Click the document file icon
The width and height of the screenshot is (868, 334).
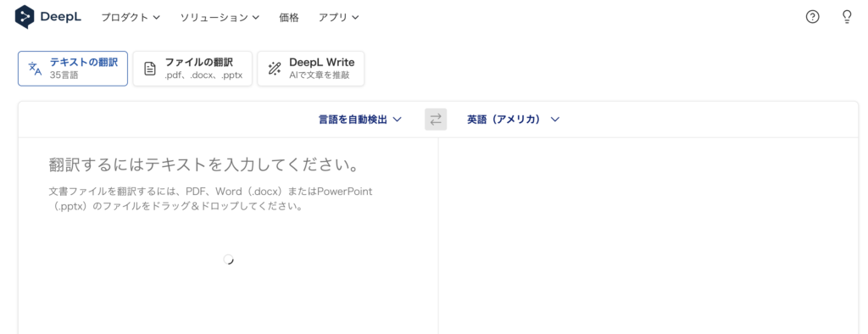[149, 69]
